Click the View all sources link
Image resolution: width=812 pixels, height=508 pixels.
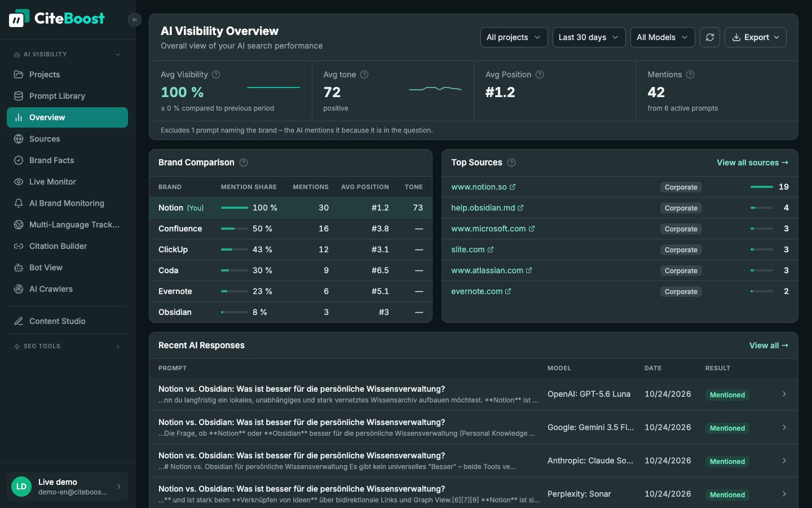pos(752,163)
